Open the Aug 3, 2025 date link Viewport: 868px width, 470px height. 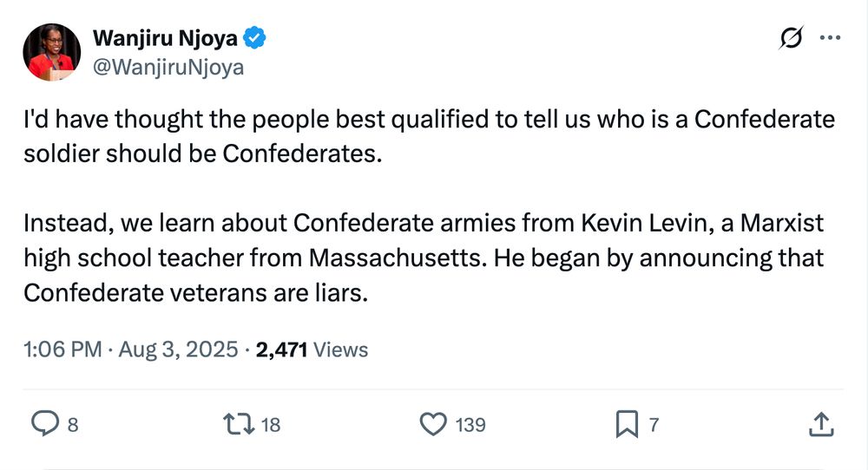coord(178,349)
